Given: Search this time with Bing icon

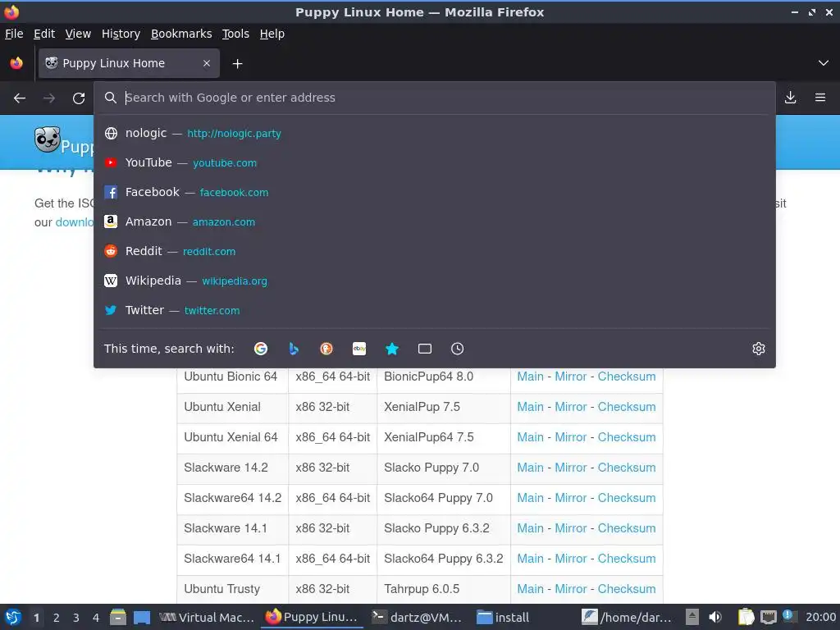Looking at the screenshot, I should point(294,349).
